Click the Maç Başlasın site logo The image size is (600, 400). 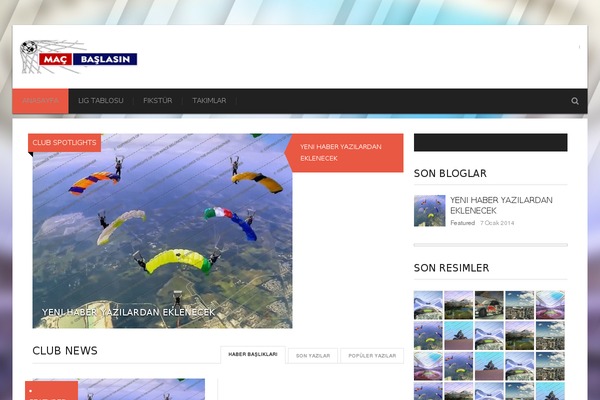(x=78, y=57)
